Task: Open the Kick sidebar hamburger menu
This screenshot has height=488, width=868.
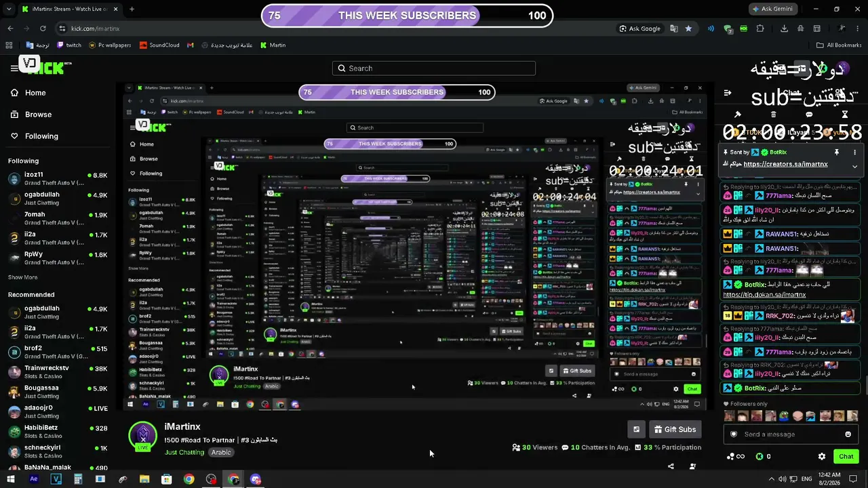Action: click(14, 68)
